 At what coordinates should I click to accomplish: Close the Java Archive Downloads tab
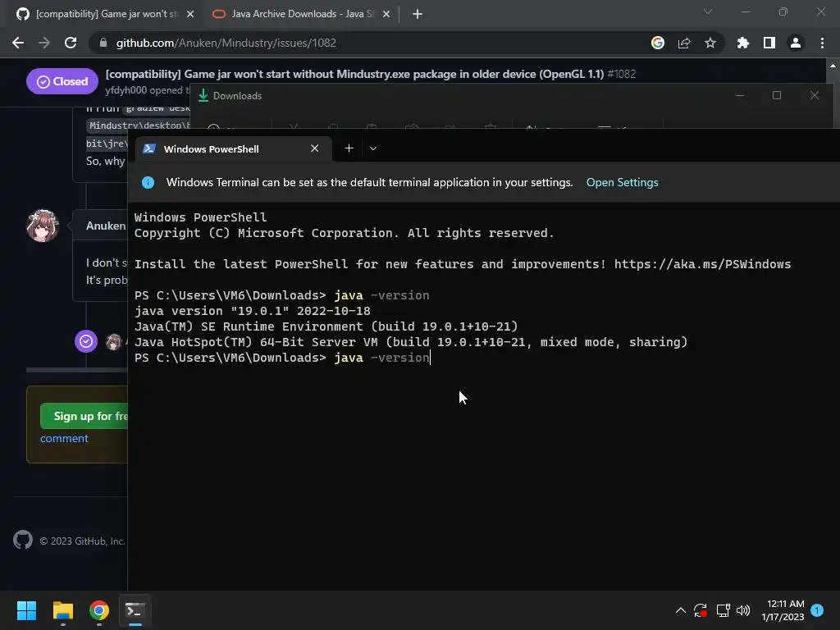click(x=386, y=14)
